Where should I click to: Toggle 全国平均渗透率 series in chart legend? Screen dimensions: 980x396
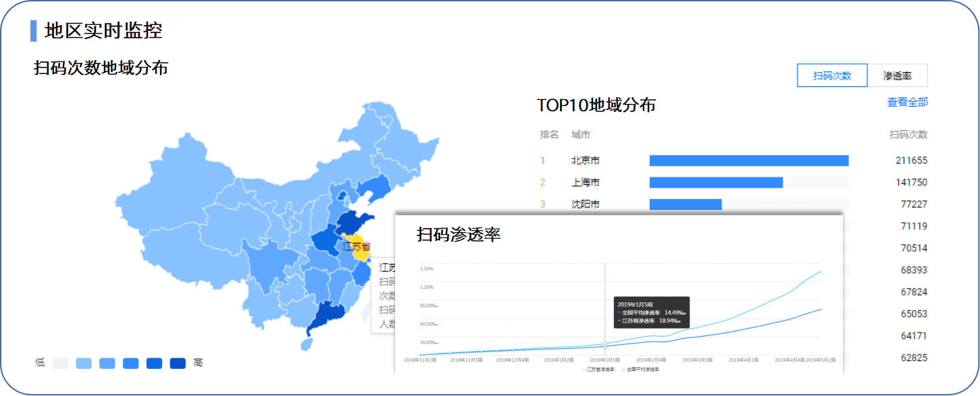pos(642,370)
